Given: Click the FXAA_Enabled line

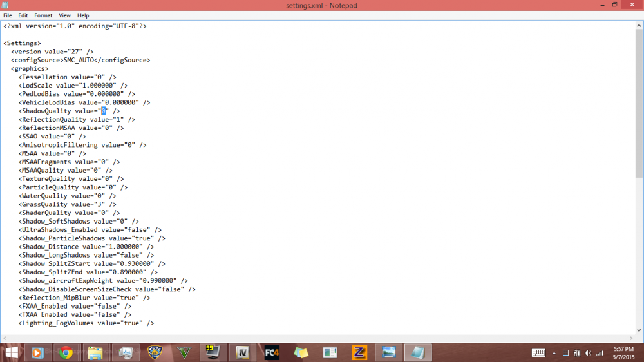Looking at the screenshot, I should (x=75, y=306).
